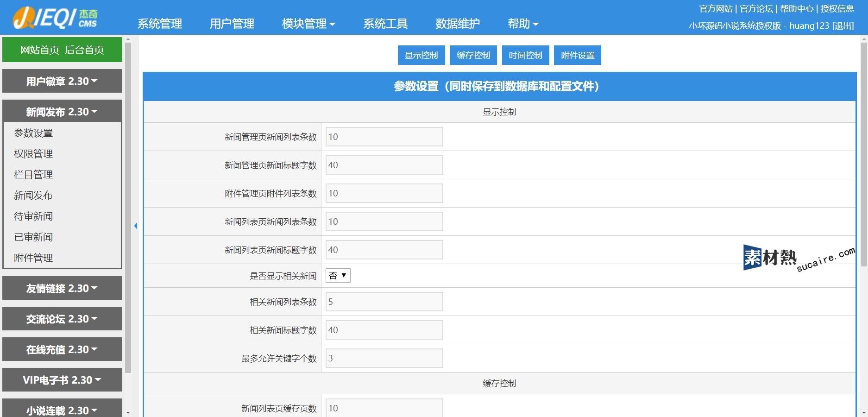The image size is (868, 417).
Task: Expand the 用户徽章 2.30 section
Action: coord(62,81)
